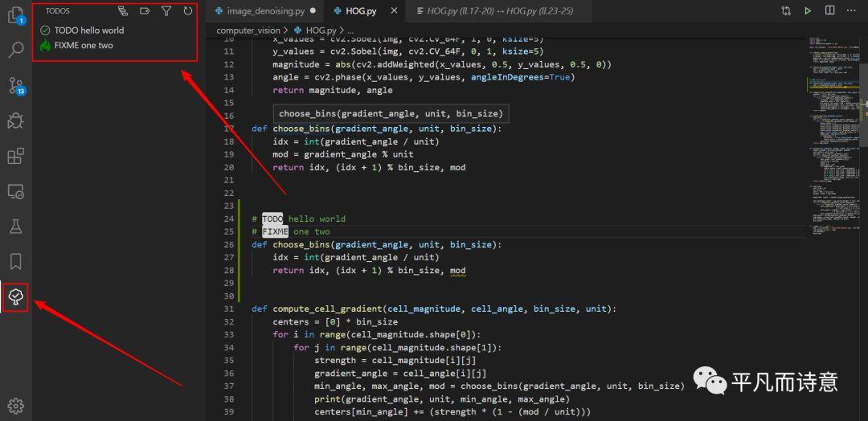
Task: Click the choose_bins signature hover box
Action: 391,113
